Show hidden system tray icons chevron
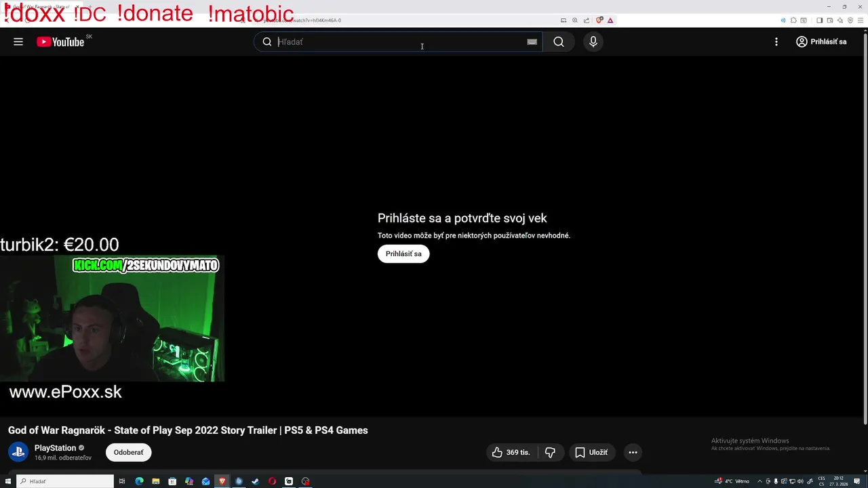The image size is (868, 488). (x=759, y=481)
